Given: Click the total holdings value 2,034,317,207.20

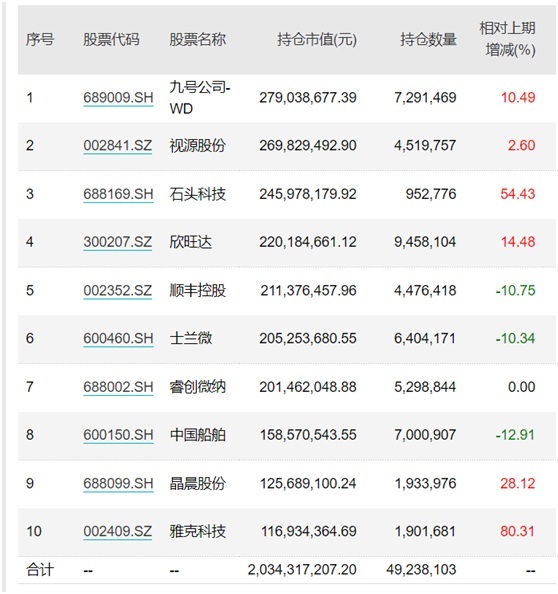Looking at the screenshot, I should [x=302, y=570].
